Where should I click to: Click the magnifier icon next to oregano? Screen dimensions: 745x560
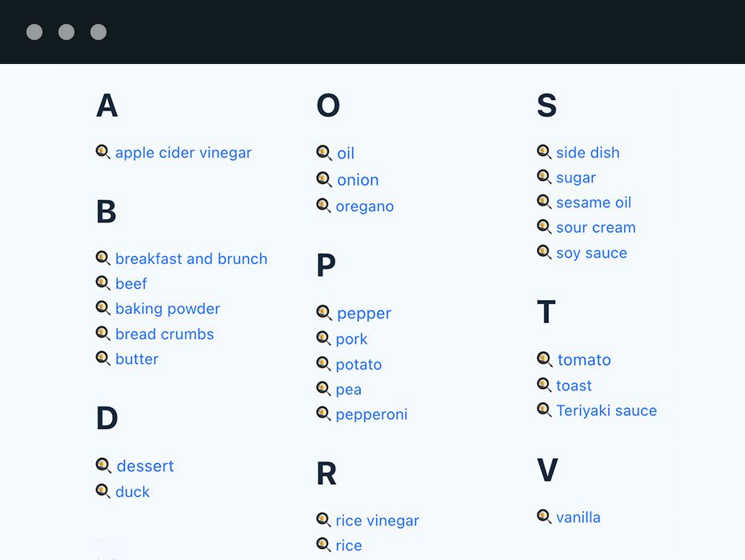pyautogui.click(x=323, y=206)
